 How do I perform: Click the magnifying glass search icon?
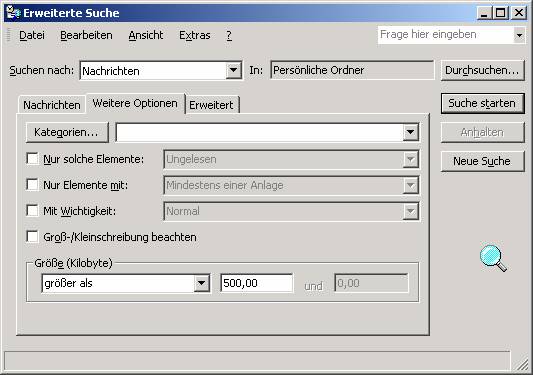(x=493, y=258)
